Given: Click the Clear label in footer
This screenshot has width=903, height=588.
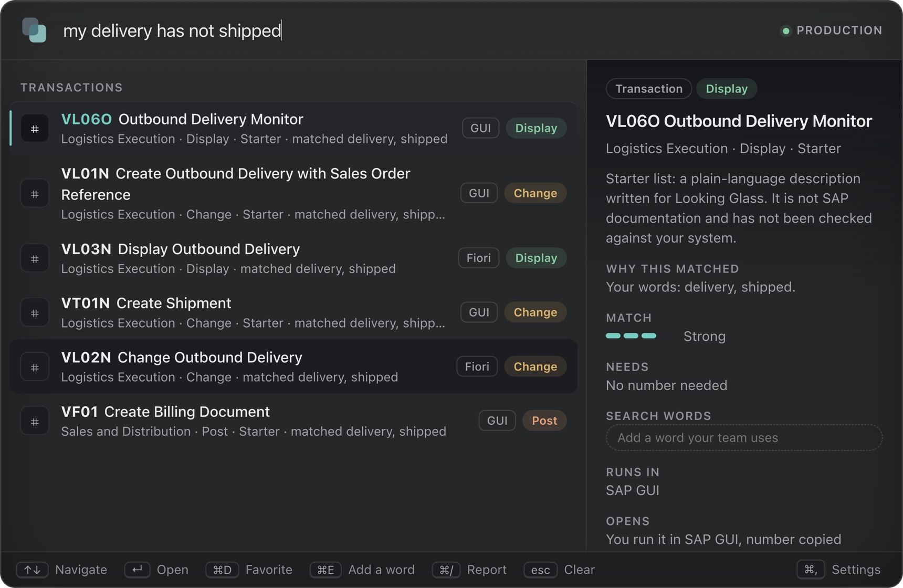Looking at the screenshot, I should coord(579,570).
